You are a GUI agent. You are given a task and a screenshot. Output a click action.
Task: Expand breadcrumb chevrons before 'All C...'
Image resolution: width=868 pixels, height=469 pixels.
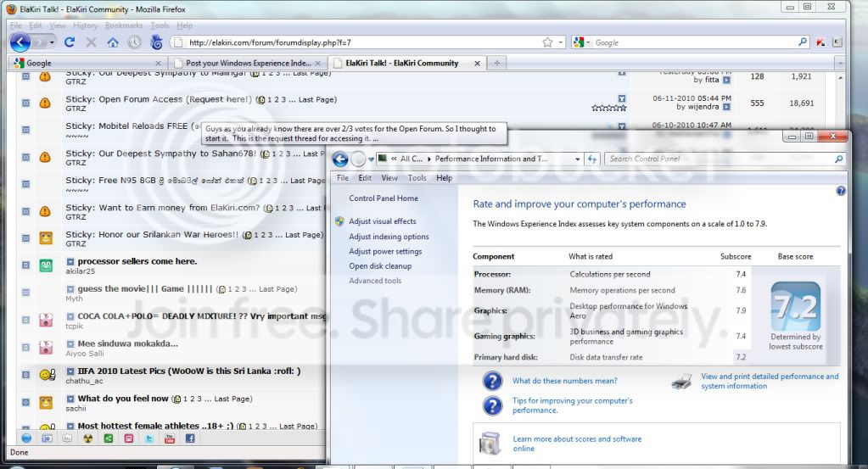pos(395,159)
